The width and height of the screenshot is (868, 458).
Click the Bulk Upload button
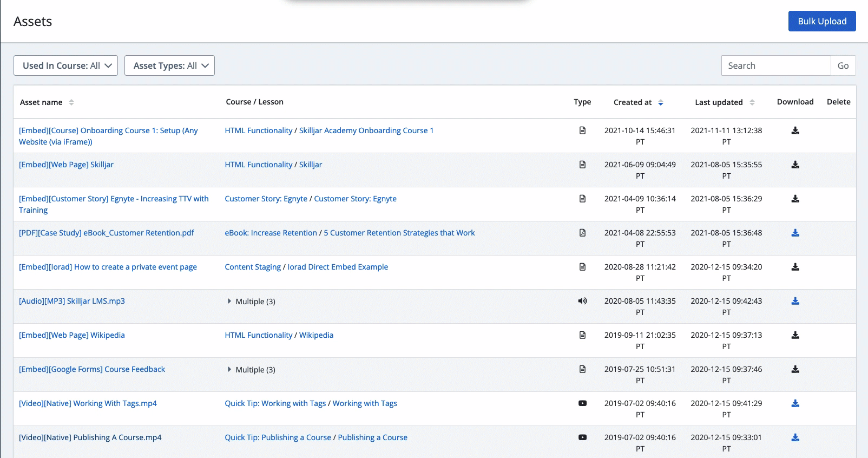point(822,21)
